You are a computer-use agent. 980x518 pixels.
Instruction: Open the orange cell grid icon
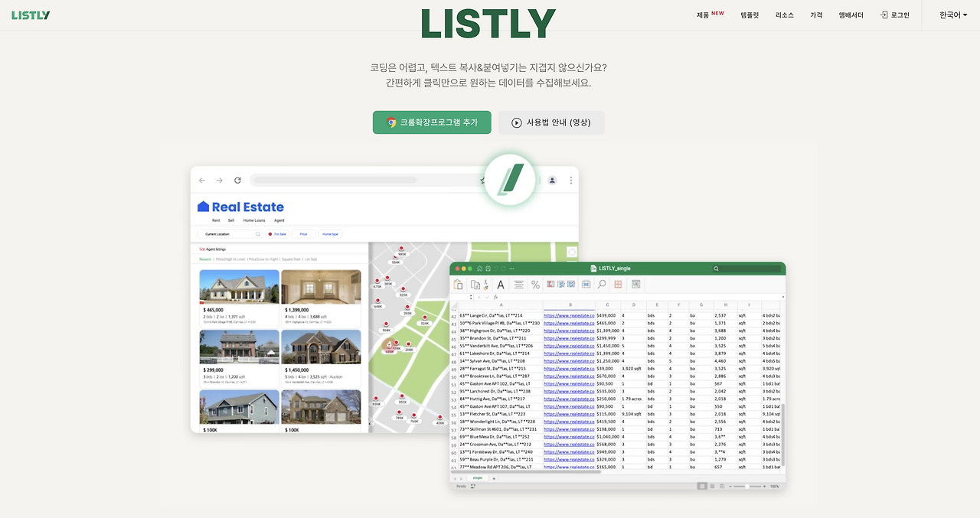click(x=619, y=285)
